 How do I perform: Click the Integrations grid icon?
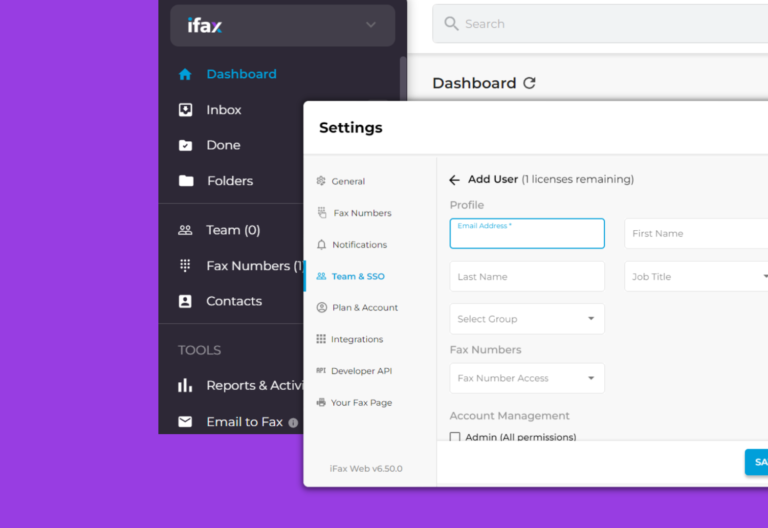pyautogui.click(x=321, y=339)
